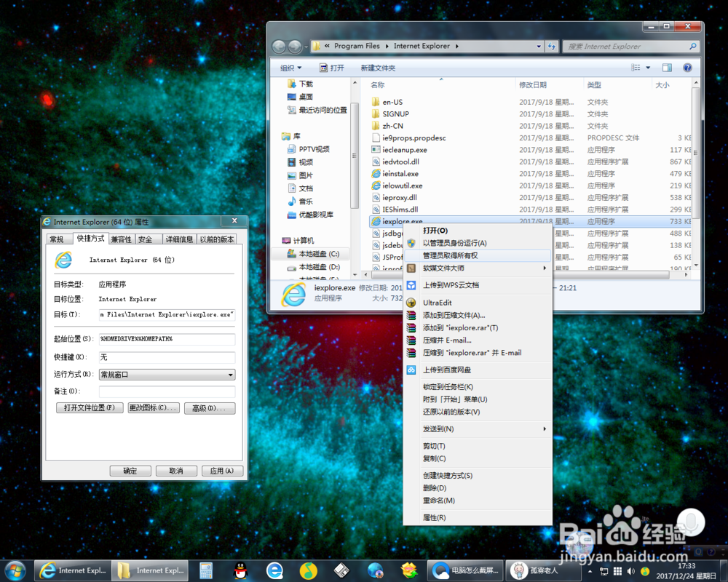Select the ieinstal.exe file icon
Screen dimensions: 728x582
(x=376, y=174)
